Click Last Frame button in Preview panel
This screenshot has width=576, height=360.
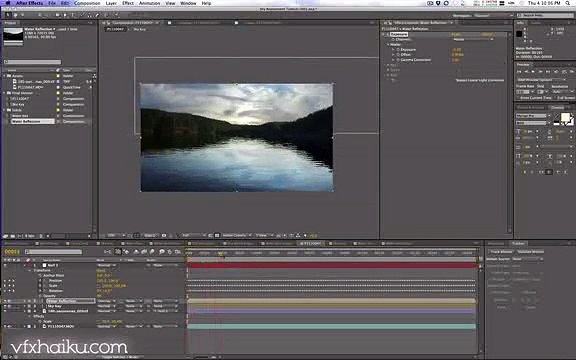(x=548, y=72)
